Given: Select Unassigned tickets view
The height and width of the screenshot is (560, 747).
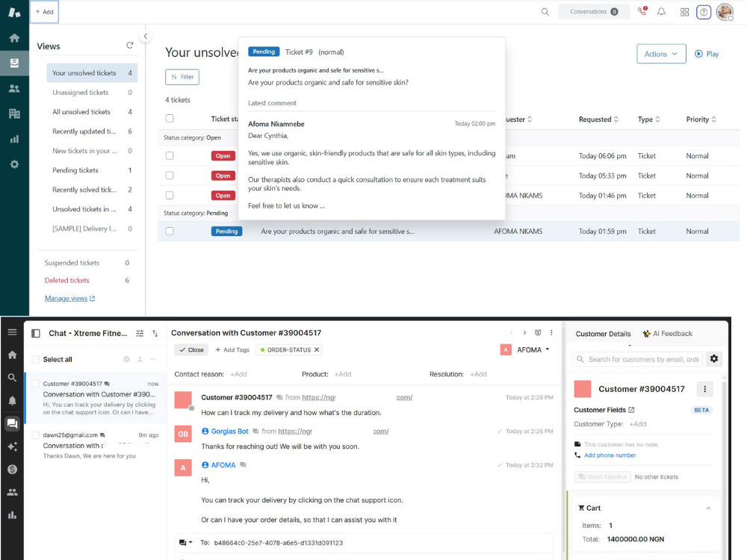Looking at the screenshot, I should [x=92, y=93].
